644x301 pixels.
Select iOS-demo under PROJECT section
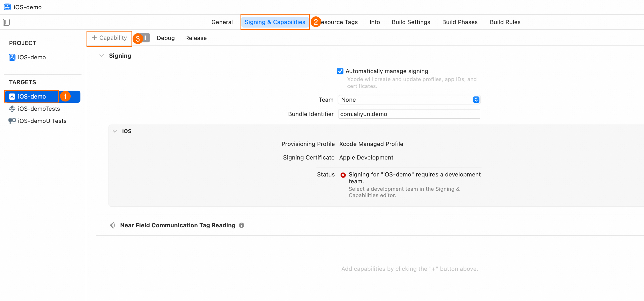[31, 57]
